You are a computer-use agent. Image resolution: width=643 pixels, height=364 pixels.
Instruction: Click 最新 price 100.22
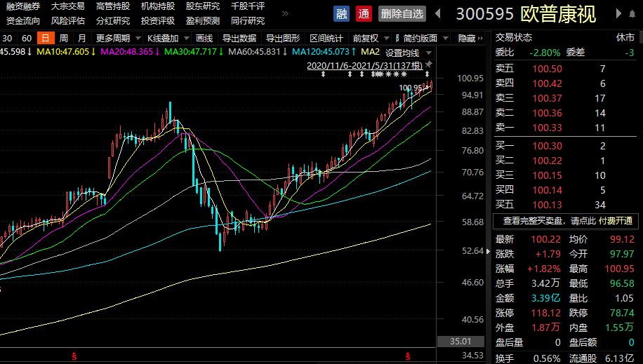coord(546,239)
